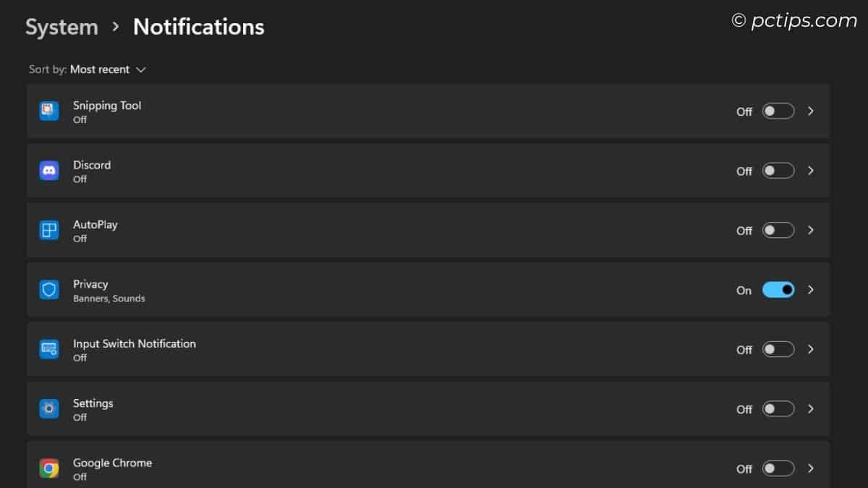868x488 pixels.
Task: Open Settings app notification details
Action: (x=810, y=408)
